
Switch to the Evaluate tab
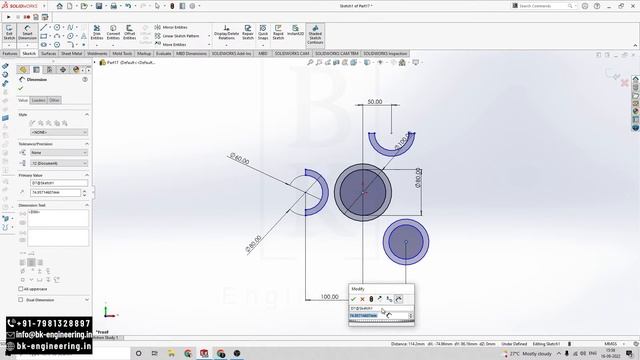[163, 53]
